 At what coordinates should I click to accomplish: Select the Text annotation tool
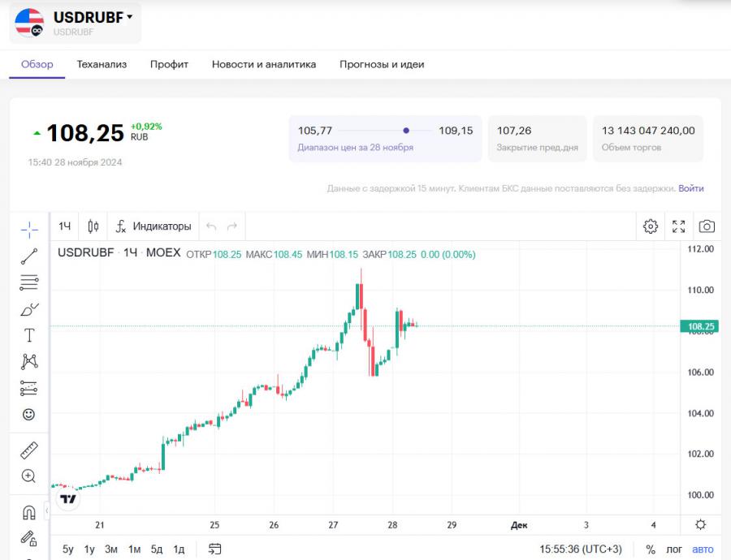pos(28,335)
